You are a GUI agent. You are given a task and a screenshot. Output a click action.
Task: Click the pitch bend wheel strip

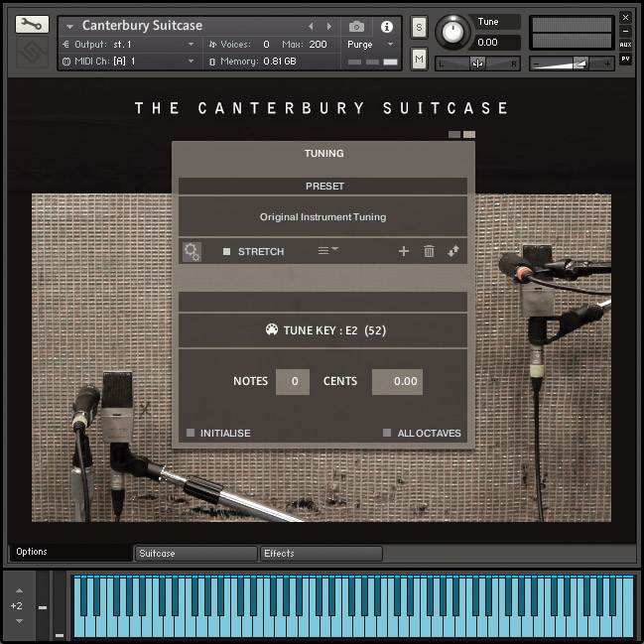(43, 604)
